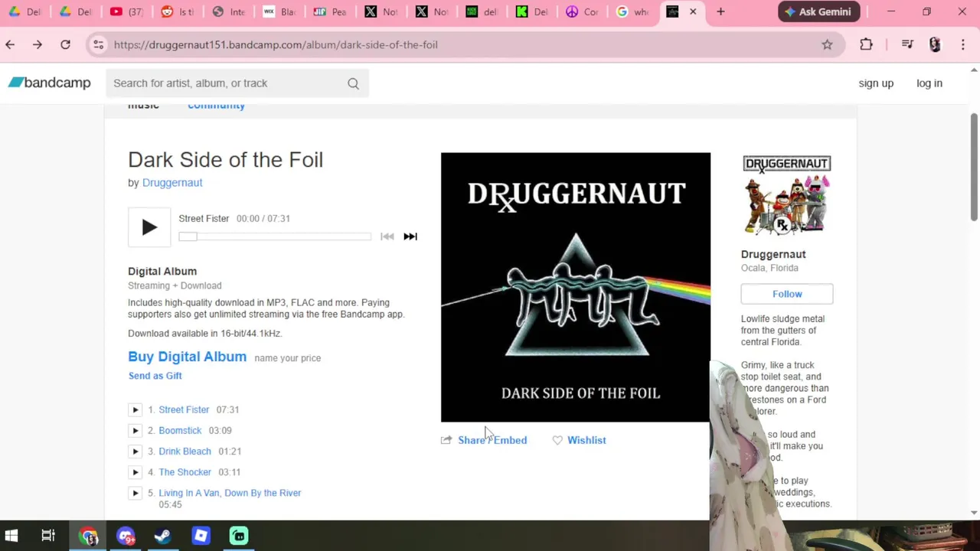The height and width of the screenshot is (551, 980).
Task: Switch to the YouTube tab
Action: click(126, 11)
